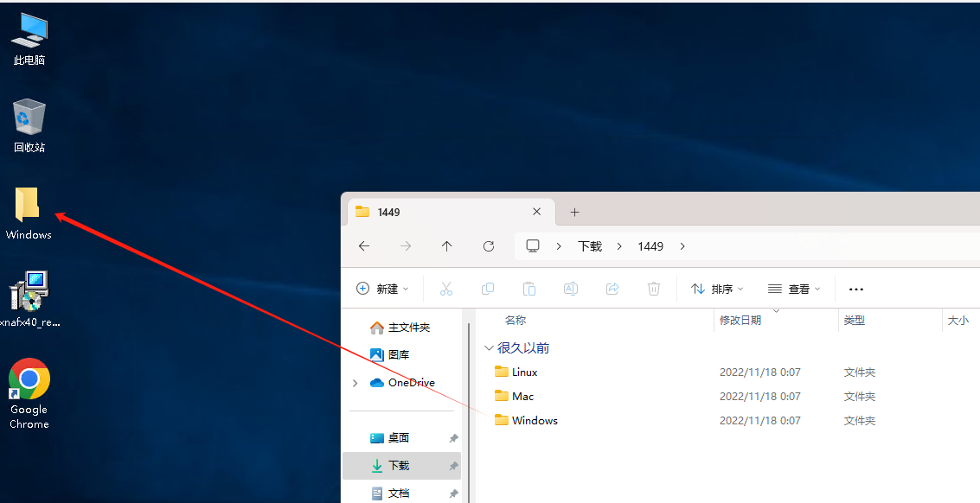The image size is (980, 503).
Task: Unpin 桌面 using its pin icon
Action: 454,438
